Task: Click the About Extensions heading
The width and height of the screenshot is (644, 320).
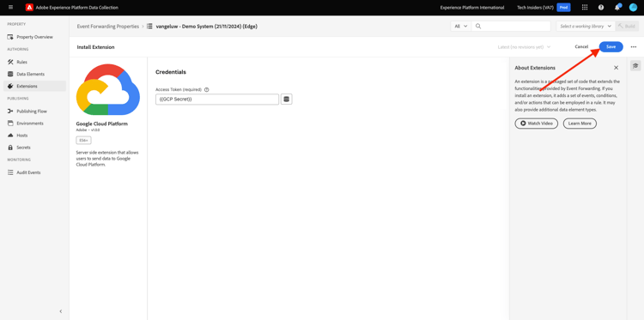Action: 535,68
